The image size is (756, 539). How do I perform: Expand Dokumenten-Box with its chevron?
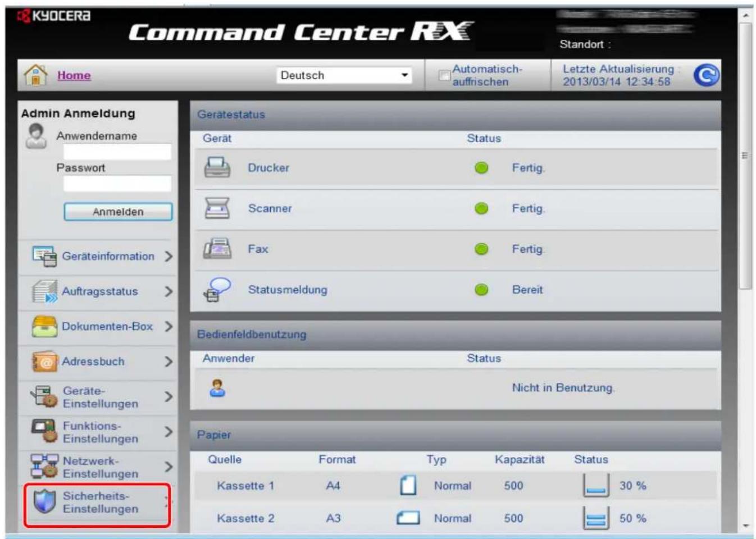click(168, 326)
